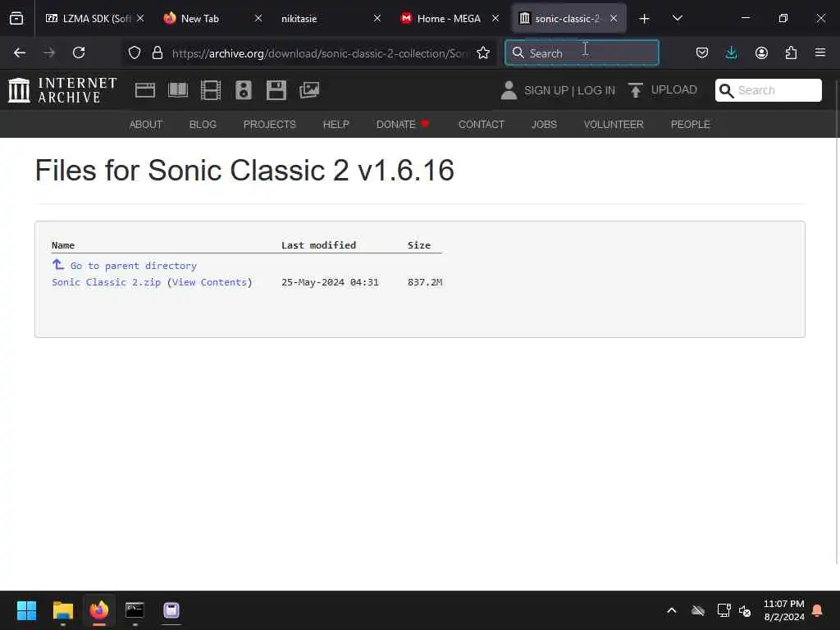Open the ABOUT menu item
Image resolution: width=840 pixels, height=630 pixels.
pos(146,125)
